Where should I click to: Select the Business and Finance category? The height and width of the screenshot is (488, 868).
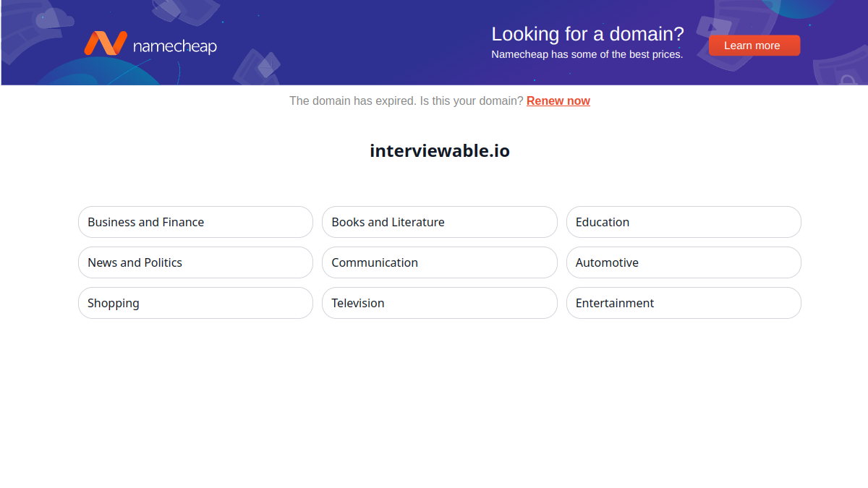[x=195, y=222]
